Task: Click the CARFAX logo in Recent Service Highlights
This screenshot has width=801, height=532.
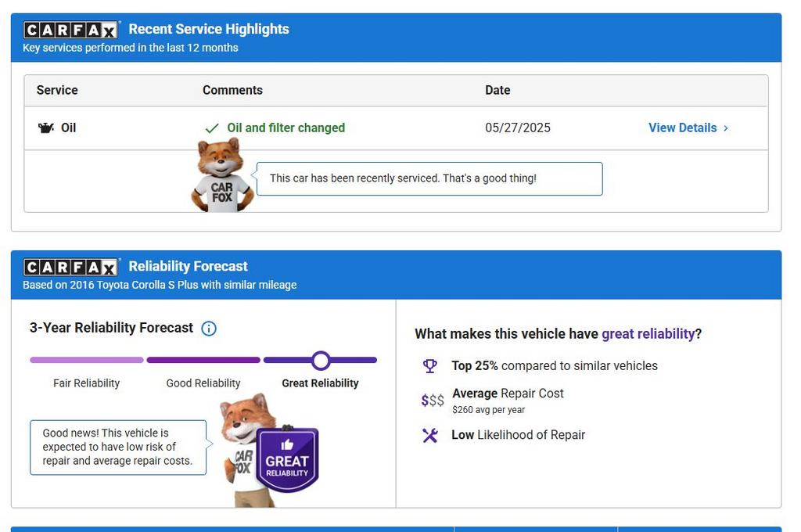Action: pyautogui.click(x=70, y=30)
